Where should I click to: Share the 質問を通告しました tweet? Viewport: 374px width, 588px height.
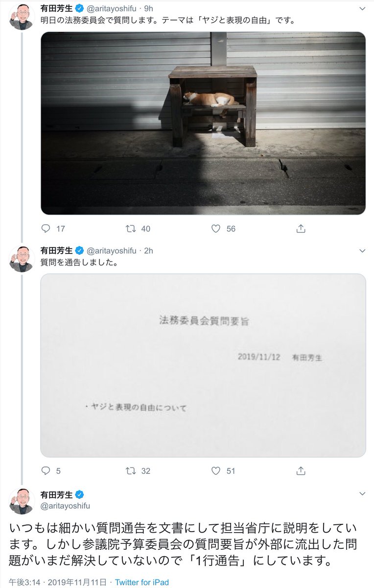point(301,470)
